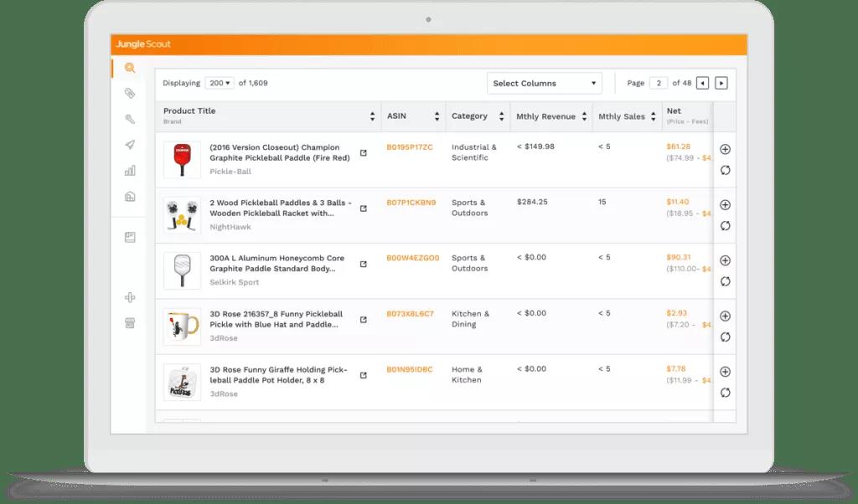Go to the next page arrow
Viewport: 858px width, 504px height.
(721, 83)
